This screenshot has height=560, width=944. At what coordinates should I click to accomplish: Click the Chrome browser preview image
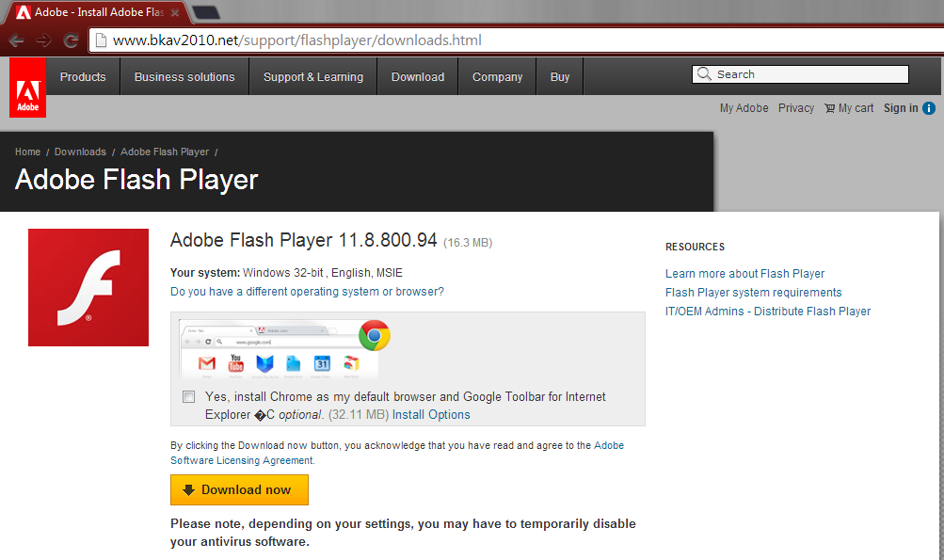[x=280, y=350]
